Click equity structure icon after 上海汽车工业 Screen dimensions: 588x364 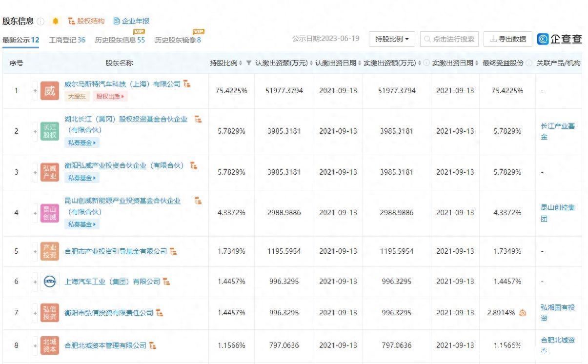point(167,282)
